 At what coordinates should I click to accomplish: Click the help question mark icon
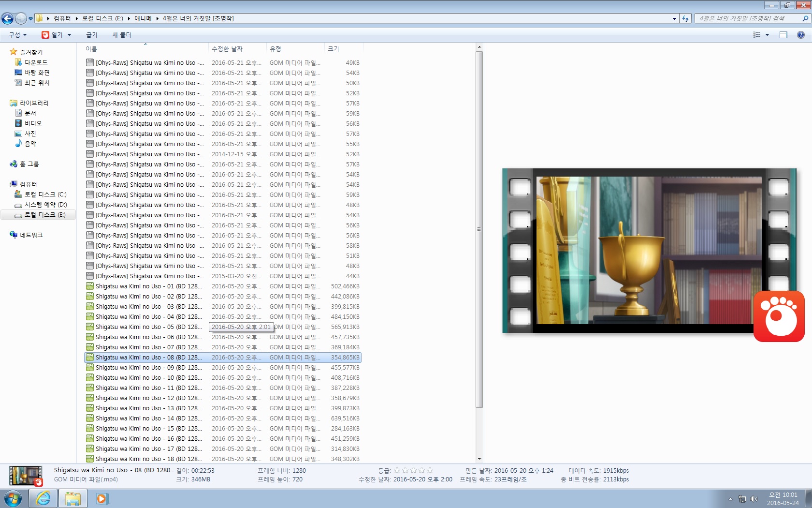801,35
